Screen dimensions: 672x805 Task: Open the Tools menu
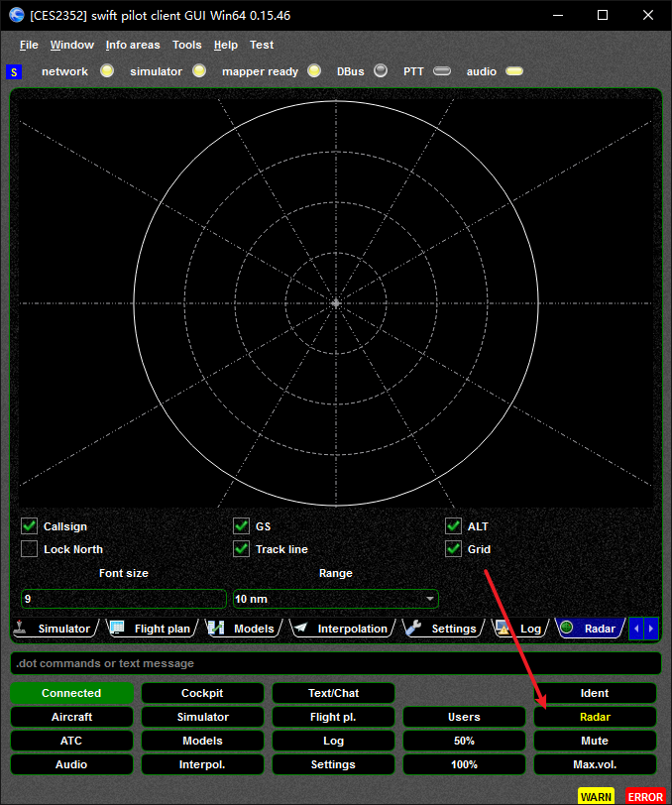point(186,45)
